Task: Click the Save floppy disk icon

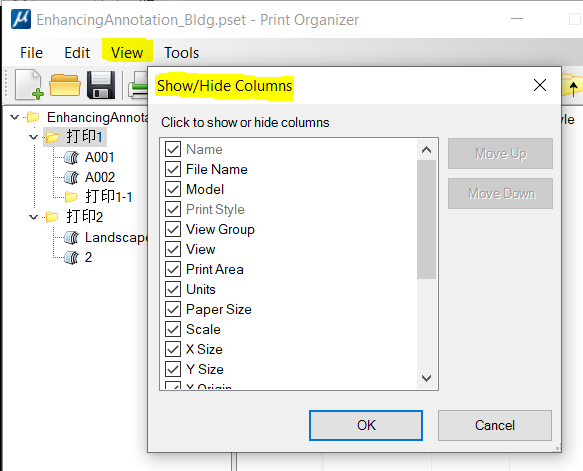Action: pos(101,85)
